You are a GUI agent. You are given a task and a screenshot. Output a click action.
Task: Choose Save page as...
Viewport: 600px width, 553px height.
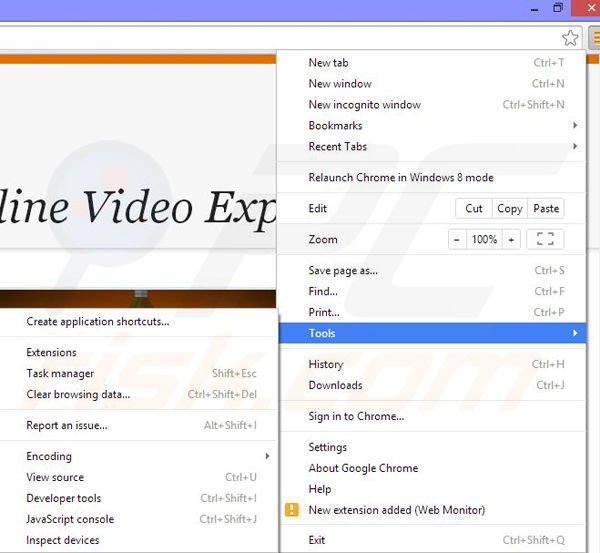432,271
